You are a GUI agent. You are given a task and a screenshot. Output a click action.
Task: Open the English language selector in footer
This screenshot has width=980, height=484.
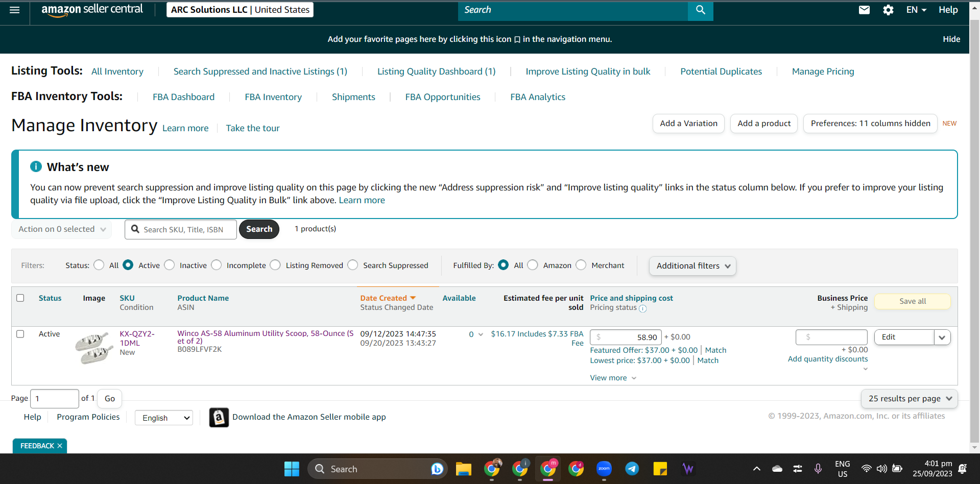click(x=164, y=418)
